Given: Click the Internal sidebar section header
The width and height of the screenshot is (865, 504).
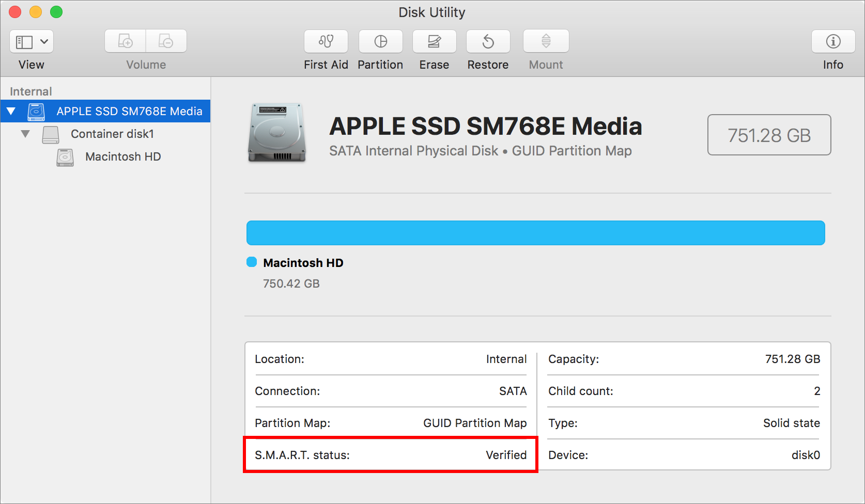Looking at the screenshot, I should tap(31, 91).
